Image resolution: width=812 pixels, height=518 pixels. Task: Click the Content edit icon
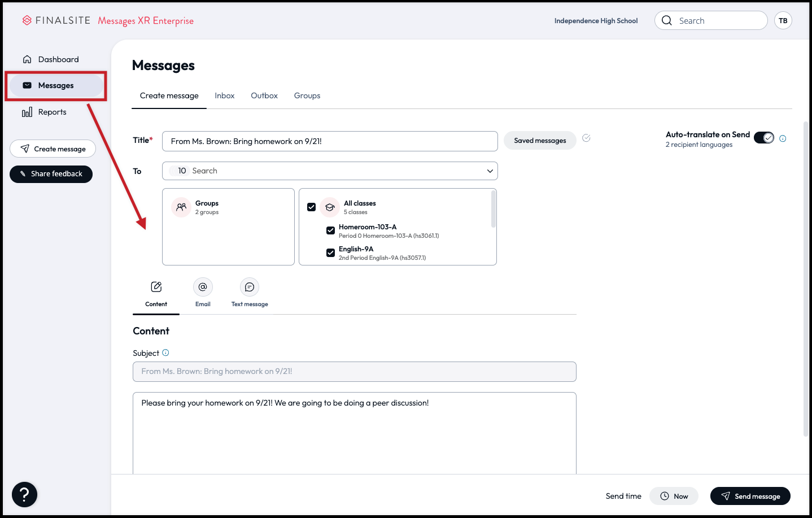pyautogui.click(x=156, y=287)
